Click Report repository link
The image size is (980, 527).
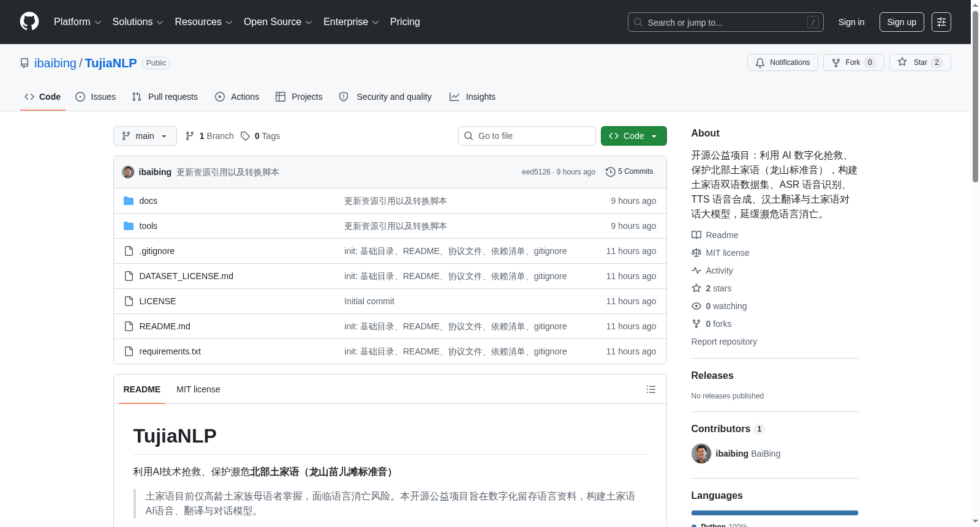(x=724, y=342)
